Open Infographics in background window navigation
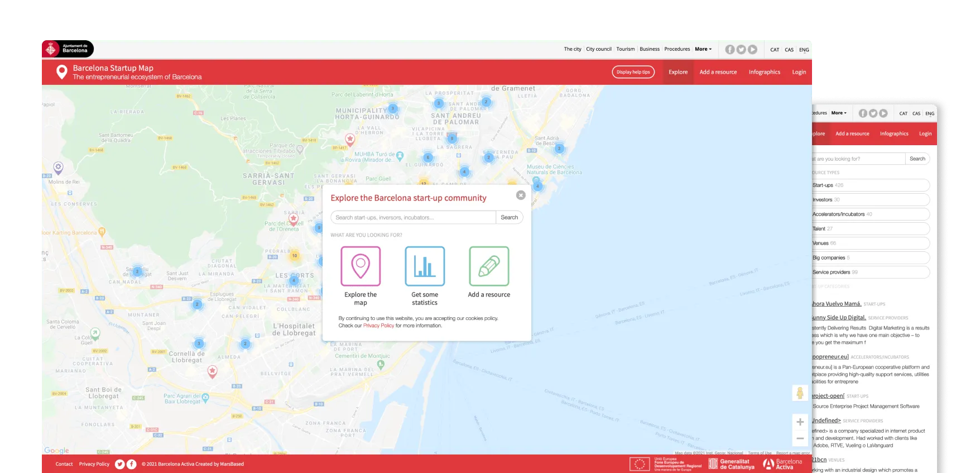Viewport: 980px width, 473px height. [x=894, y=133]
